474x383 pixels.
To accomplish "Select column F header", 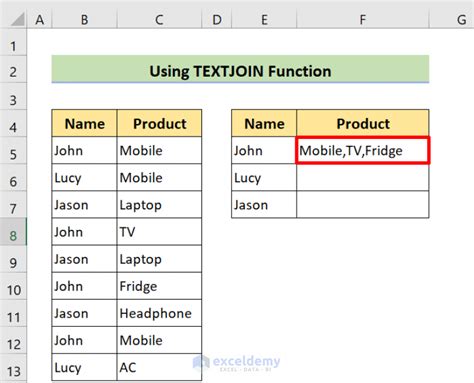I will pyautogui.click(x=363, y=20).
